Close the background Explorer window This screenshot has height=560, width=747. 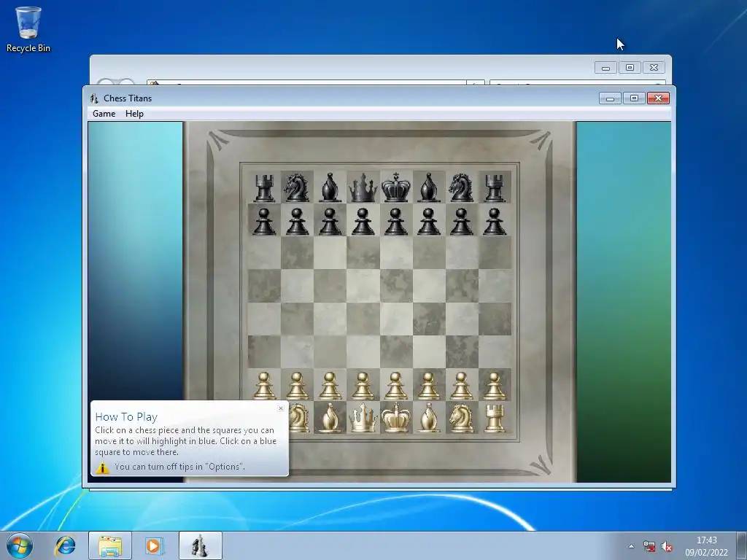pyautogui.click(x=654, y=68)
